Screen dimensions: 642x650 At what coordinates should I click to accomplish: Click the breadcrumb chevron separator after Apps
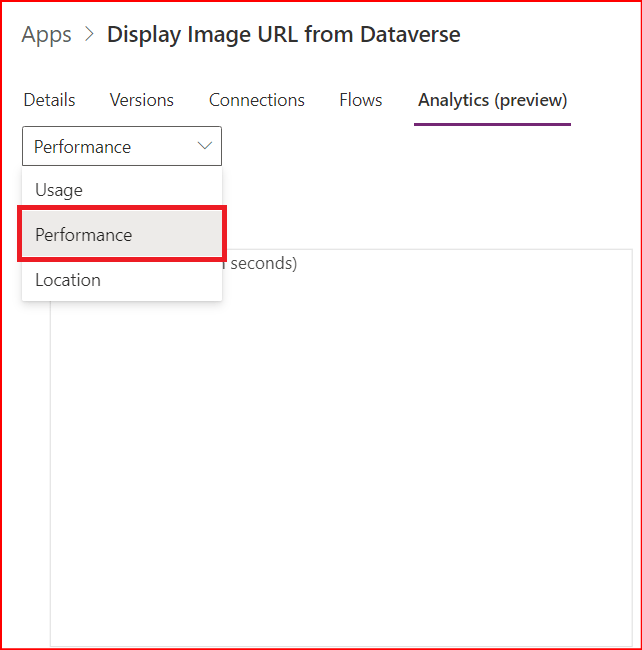tap(89, 35)
